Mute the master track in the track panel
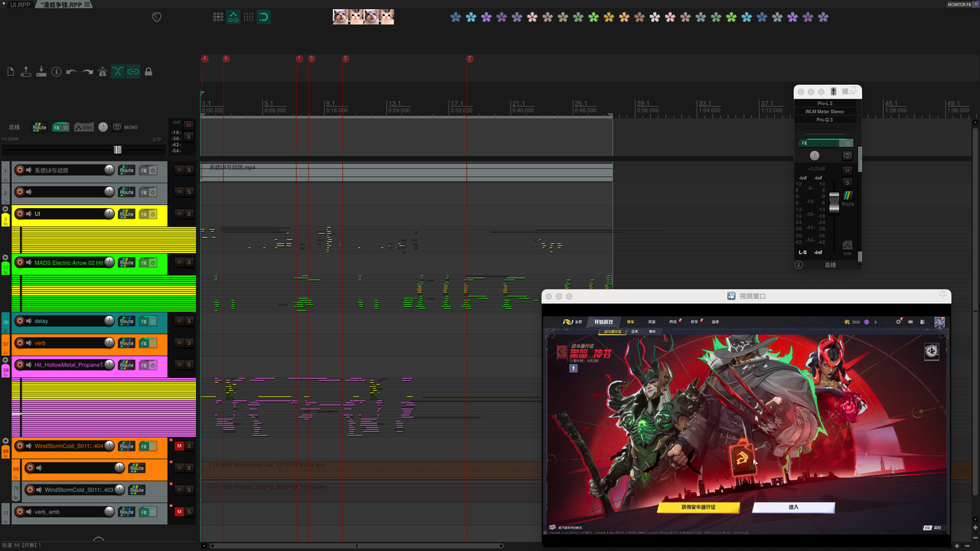Viewport: 980px width, 551px height. click(x=188, y=126)
